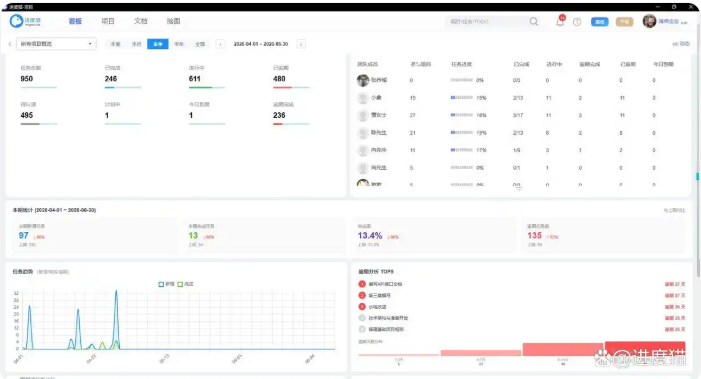Click the search magnifier icon
701x379 pixels.
(534, 21)
